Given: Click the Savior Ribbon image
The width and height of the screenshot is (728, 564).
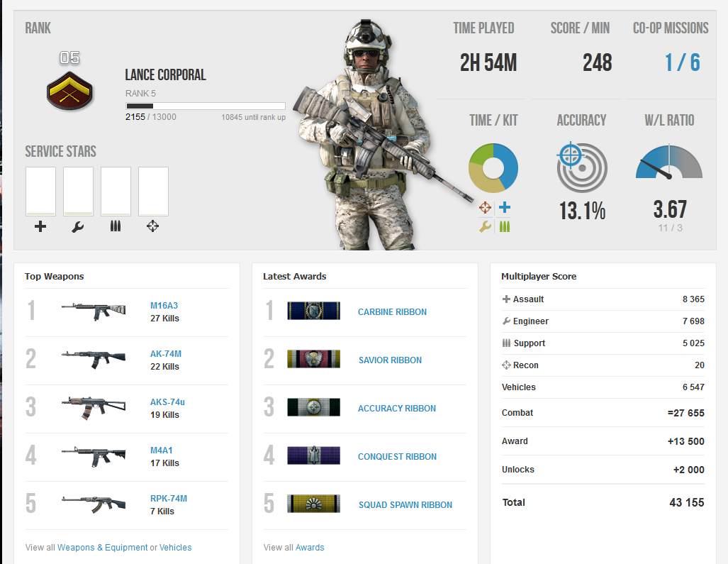Looking at the screenshot, I should 314,359.
